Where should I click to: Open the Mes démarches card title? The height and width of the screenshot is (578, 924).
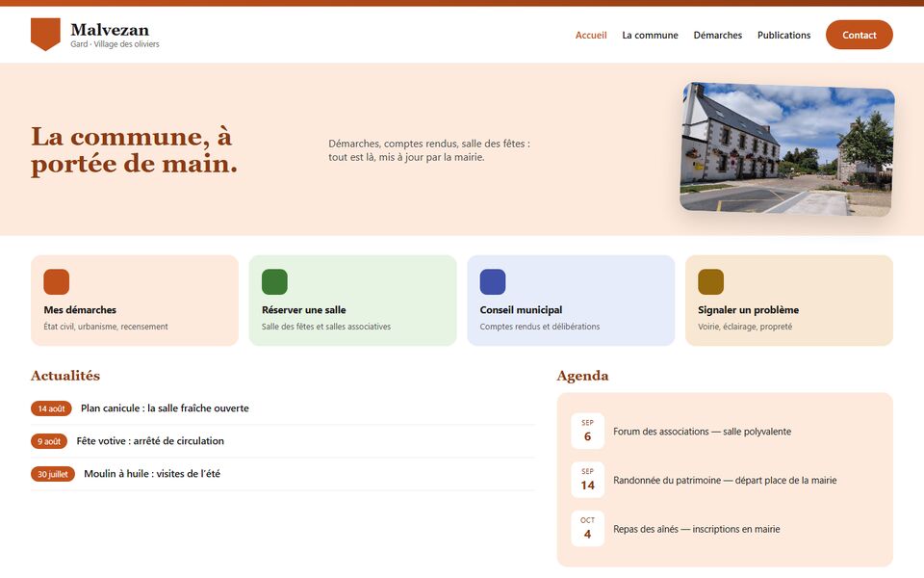click(x=80, y=309)
